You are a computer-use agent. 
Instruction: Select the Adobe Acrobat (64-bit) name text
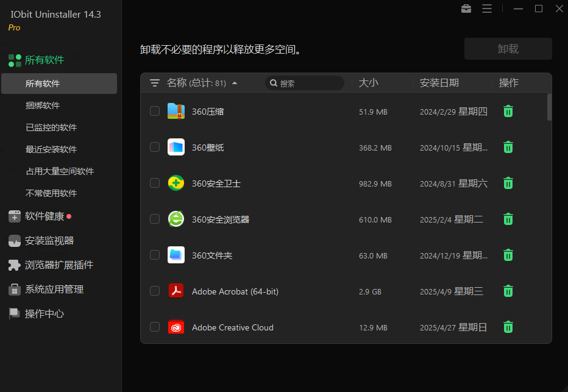click(x=235, y=291)
